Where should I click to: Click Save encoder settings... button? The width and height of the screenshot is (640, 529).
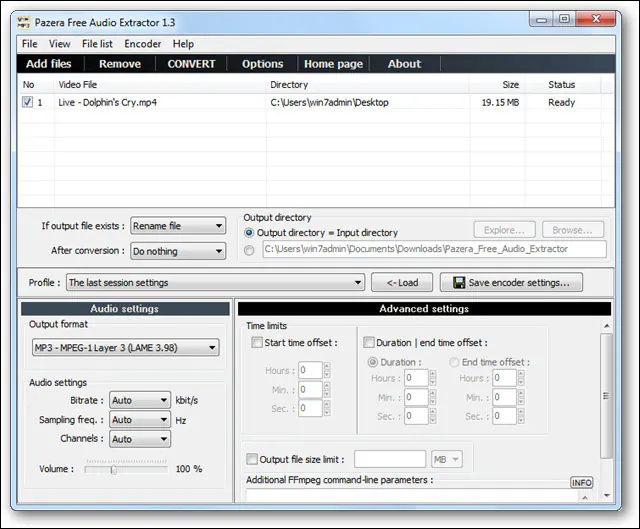coord(511,282)
